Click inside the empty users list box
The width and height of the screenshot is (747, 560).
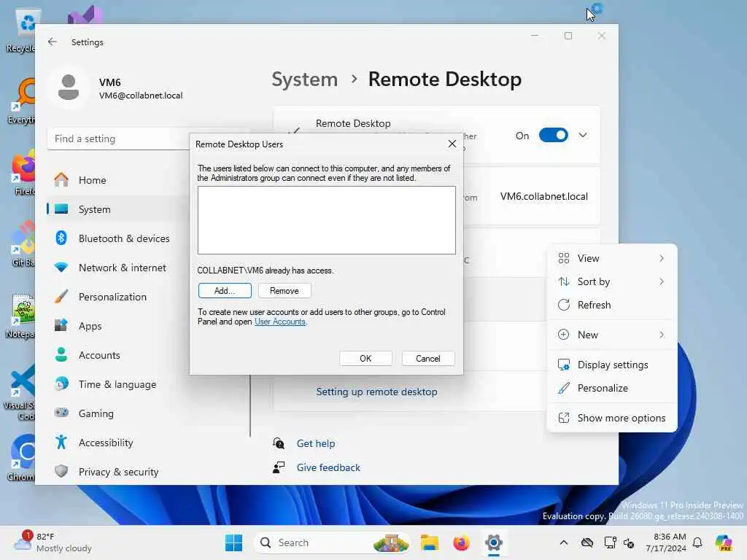pos(327,220)
